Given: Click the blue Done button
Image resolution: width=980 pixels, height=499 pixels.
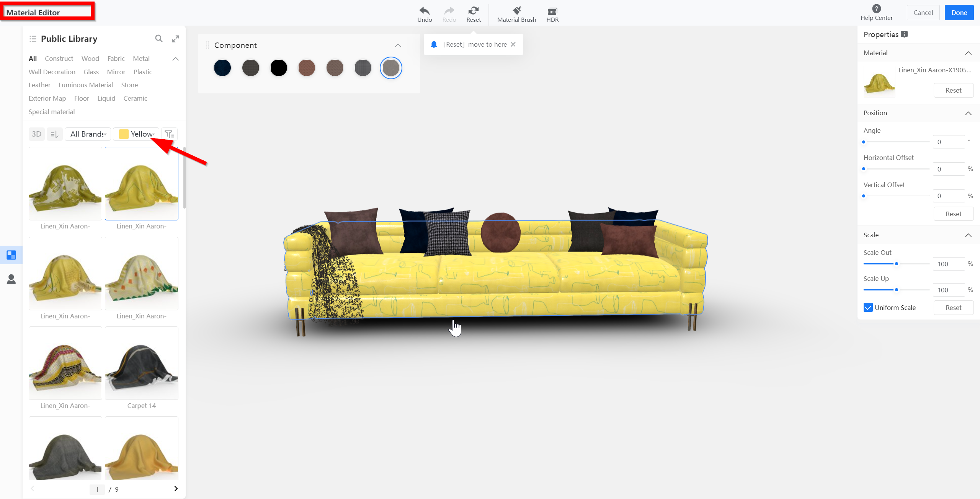Looking at the screenshot, I should point(959,13).
